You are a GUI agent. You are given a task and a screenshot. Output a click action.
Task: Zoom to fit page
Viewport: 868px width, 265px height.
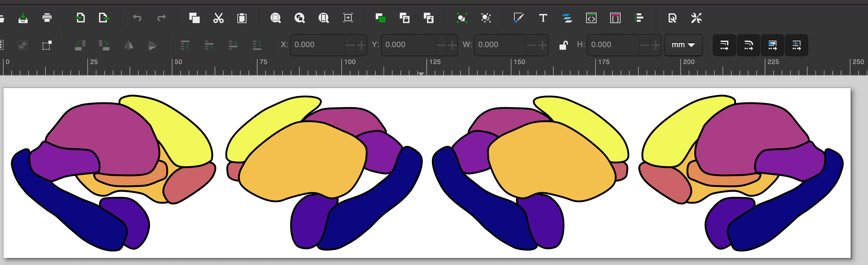[x=323, y=18]
